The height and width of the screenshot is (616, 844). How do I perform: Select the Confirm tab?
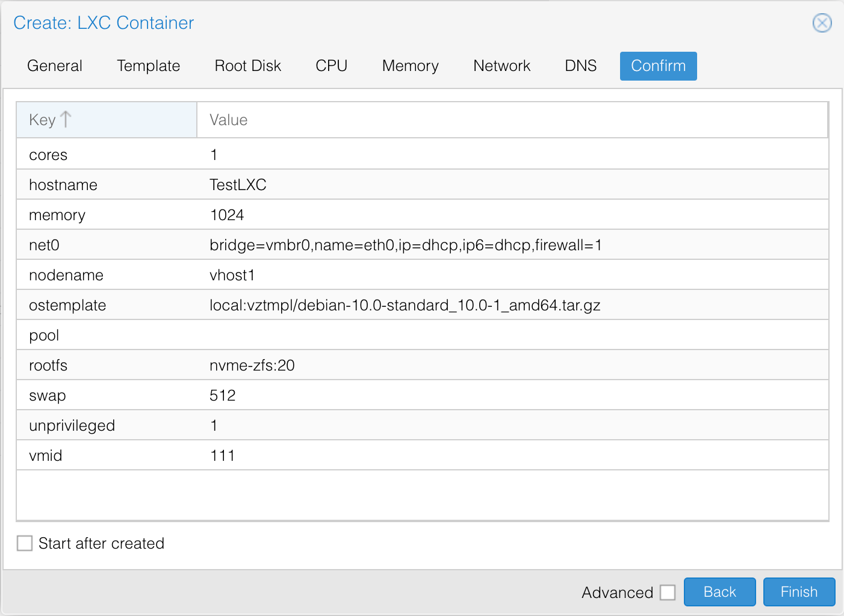click(x=659, y=66)
